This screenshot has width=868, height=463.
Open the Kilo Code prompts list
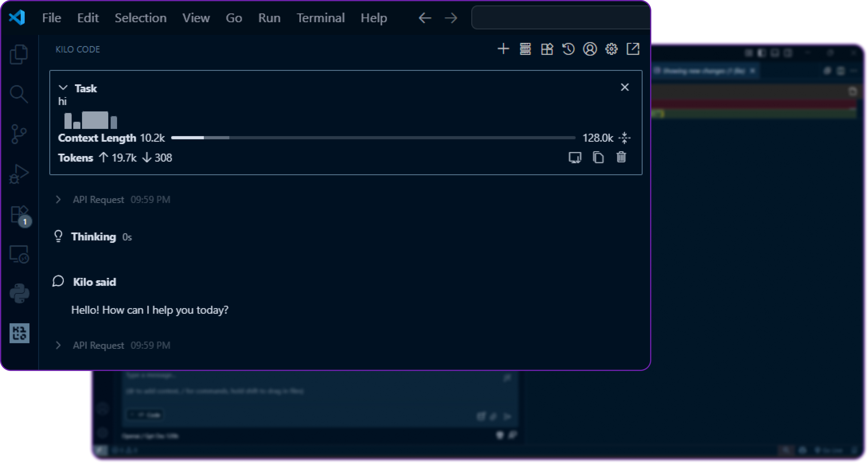525,49
